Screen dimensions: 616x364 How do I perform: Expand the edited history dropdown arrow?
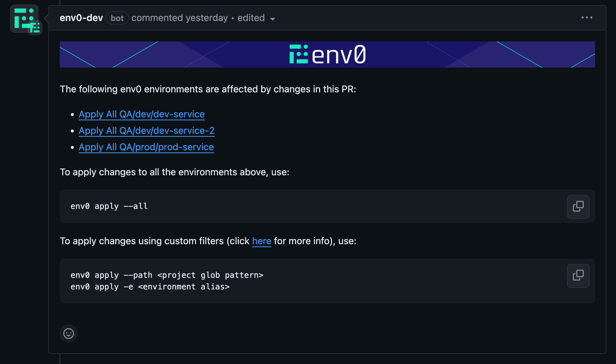pyautogui.click(x=272, y=19)
